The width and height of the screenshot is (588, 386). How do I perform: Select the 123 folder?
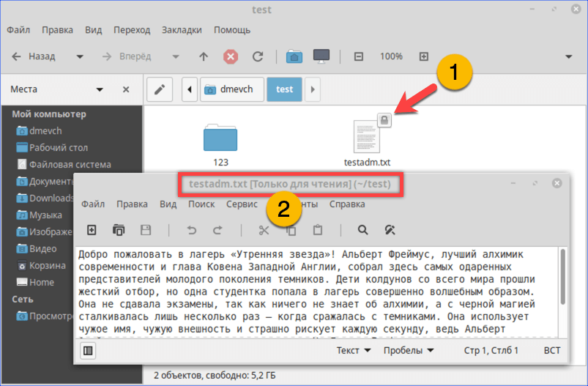click(220, 145)
